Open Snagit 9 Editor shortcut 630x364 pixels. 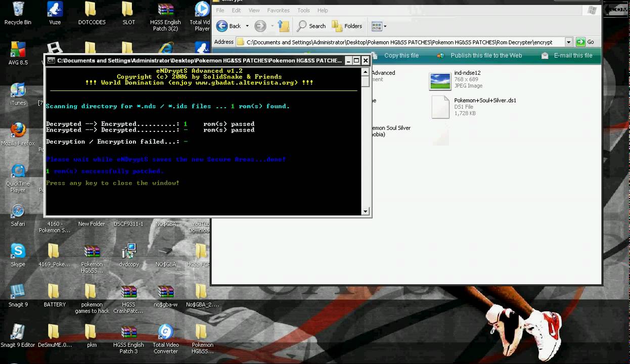click(x=18, y=336)
